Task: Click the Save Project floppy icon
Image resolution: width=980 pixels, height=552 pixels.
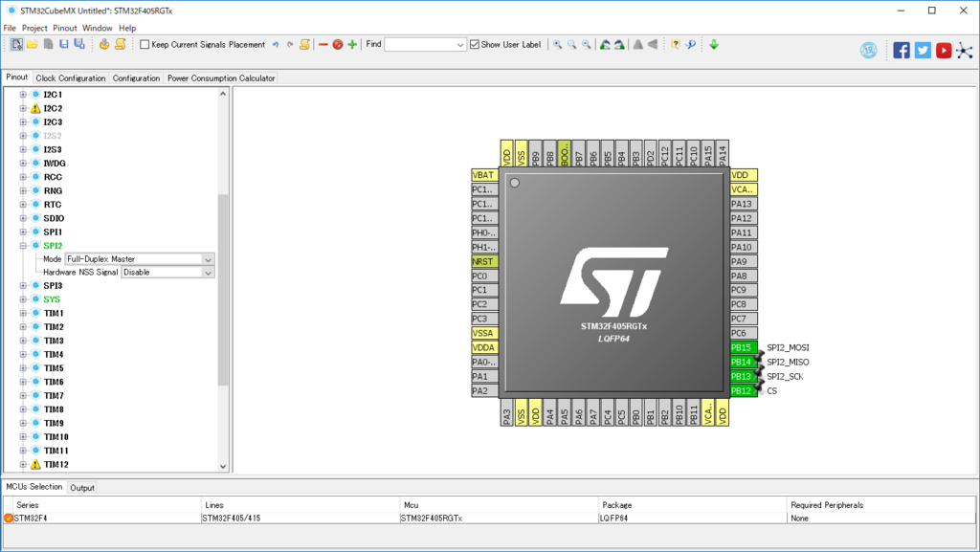Action: click(x=63, y=44)
